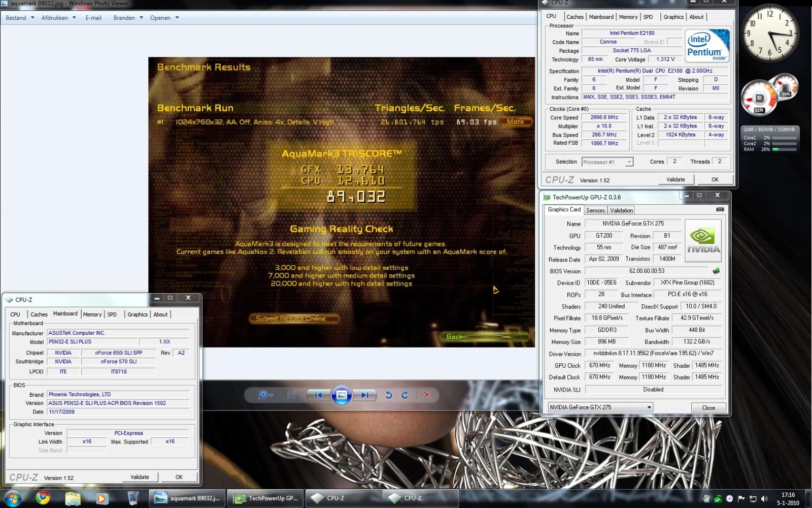Open About tab in top CPU-Z window
Image resolution: width=812 pixels, height=508 pixels.
pyautogui.click(x=696, y=17)
